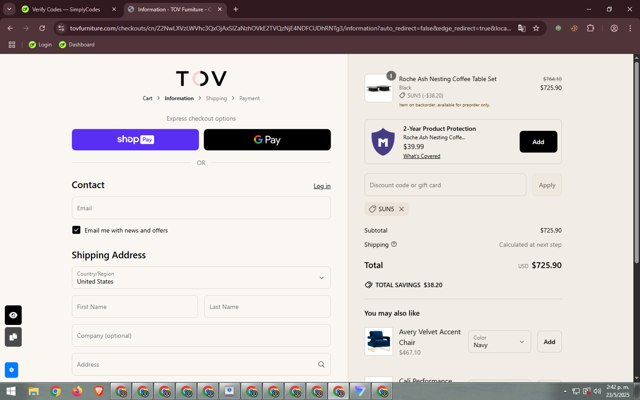Viewport: 640px width, 400px height.
Task: Go back to the previous page
Action: pos(10,28)
